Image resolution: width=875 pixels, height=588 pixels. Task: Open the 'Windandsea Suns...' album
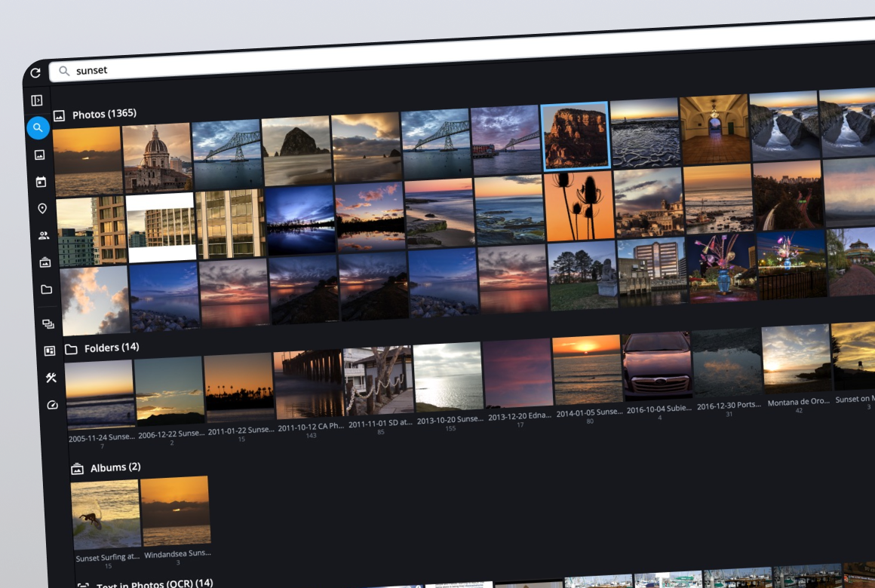(177, 521)
